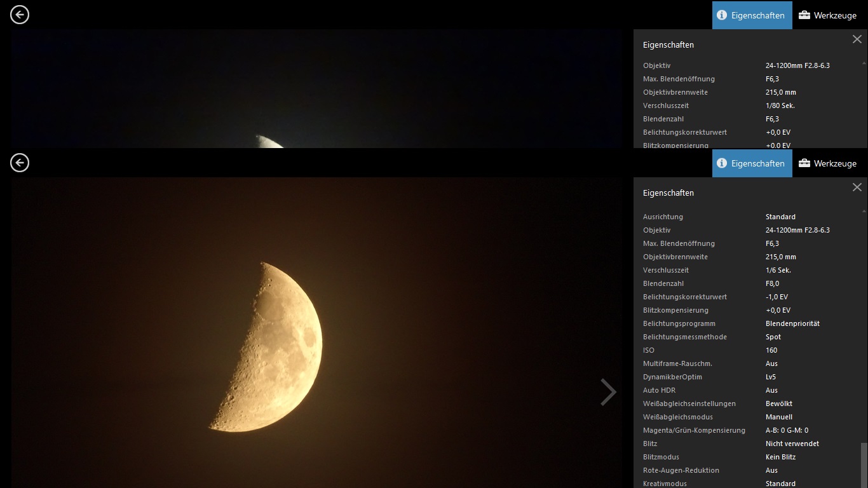Viewport: 868px width, 488px height.
Task: Click the "Weißabgleichseinstellungen" label
Action: (x=689, y=403)
